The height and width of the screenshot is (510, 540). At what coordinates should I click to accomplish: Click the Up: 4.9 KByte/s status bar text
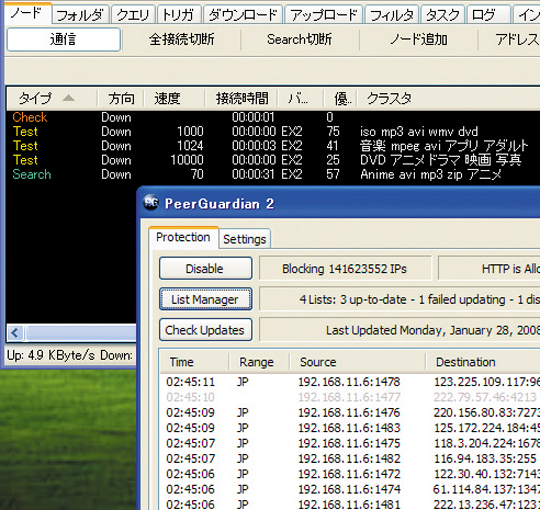pos(51,355)
